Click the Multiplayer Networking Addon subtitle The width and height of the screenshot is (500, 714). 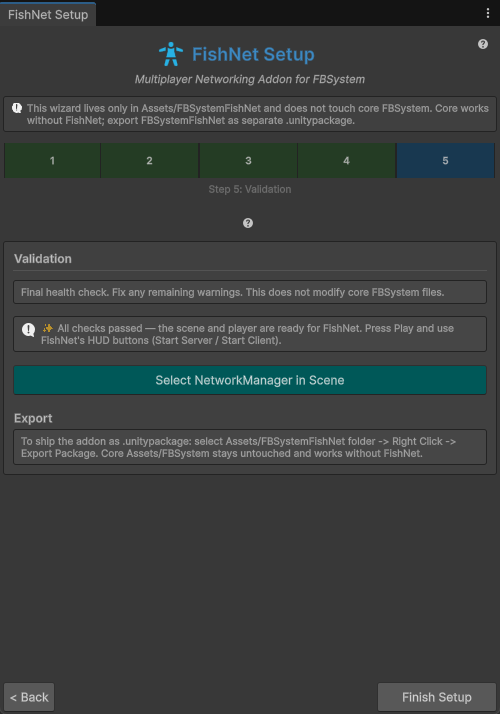pos(250,79)
